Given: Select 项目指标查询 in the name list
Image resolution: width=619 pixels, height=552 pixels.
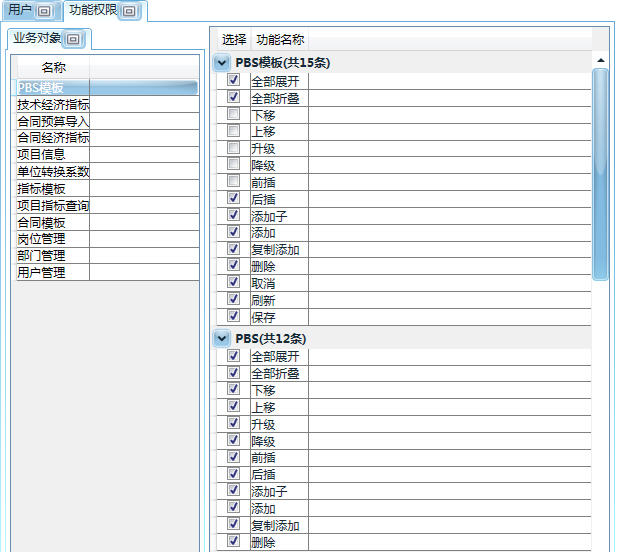Looking at the screenshot, I should pyautogui.click(x=107, y=206).
